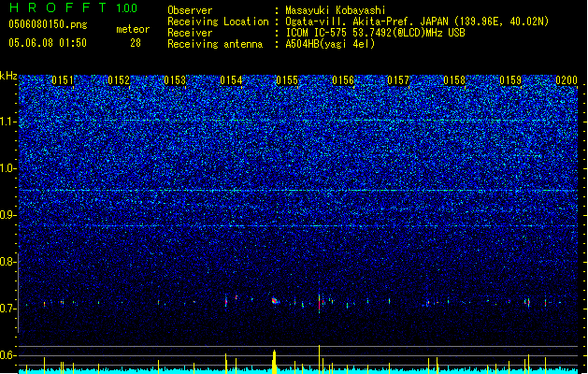Click the 0159 time marker label
The image size is (588, 374).
tap(510, 80)
